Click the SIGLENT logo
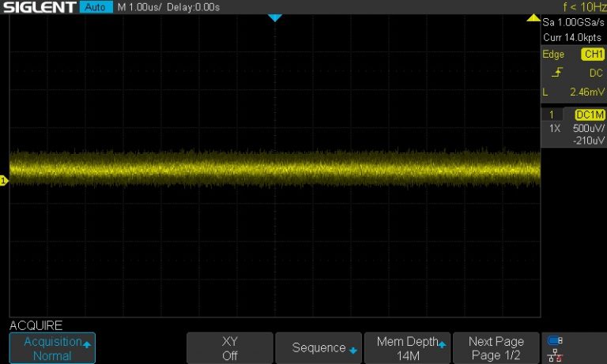The height and width of the screenshot is (364, 607). coord(40,7)
